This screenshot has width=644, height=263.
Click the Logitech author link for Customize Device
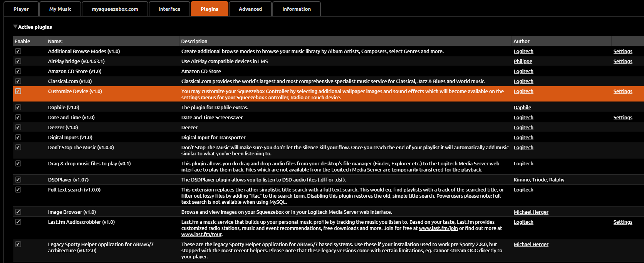tap(523, 91)
